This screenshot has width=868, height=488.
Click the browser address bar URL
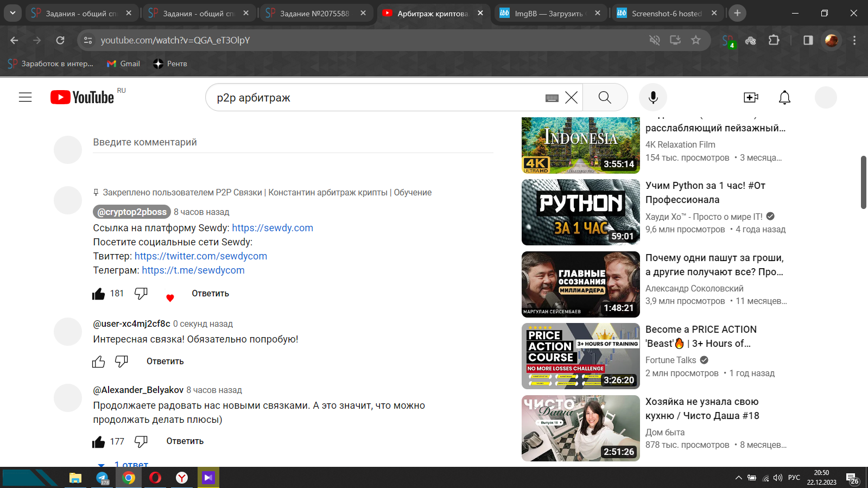[175, 40]
